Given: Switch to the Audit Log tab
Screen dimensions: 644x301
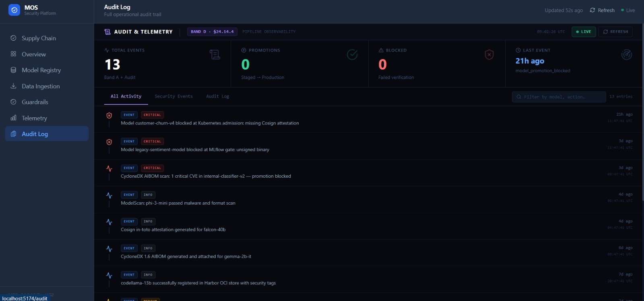Looking at the screenshot, I should (217, 96).
